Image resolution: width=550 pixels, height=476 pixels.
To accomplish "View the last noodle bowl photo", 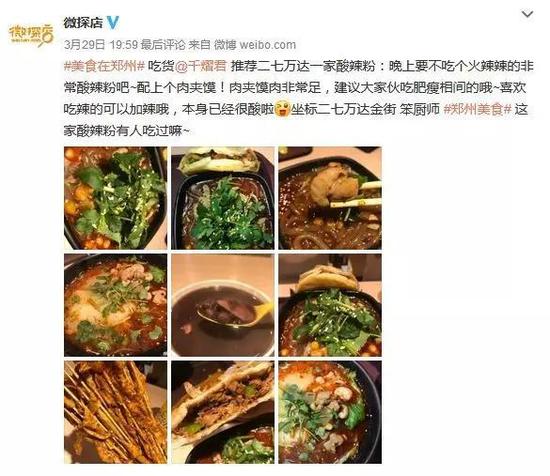I will point(330,413).
